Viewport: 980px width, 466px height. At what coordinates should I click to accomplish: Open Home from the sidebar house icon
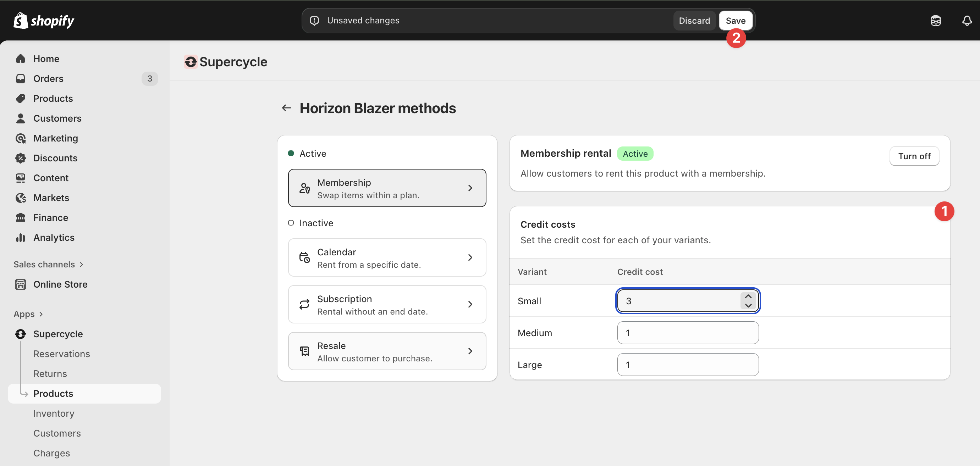21,59
